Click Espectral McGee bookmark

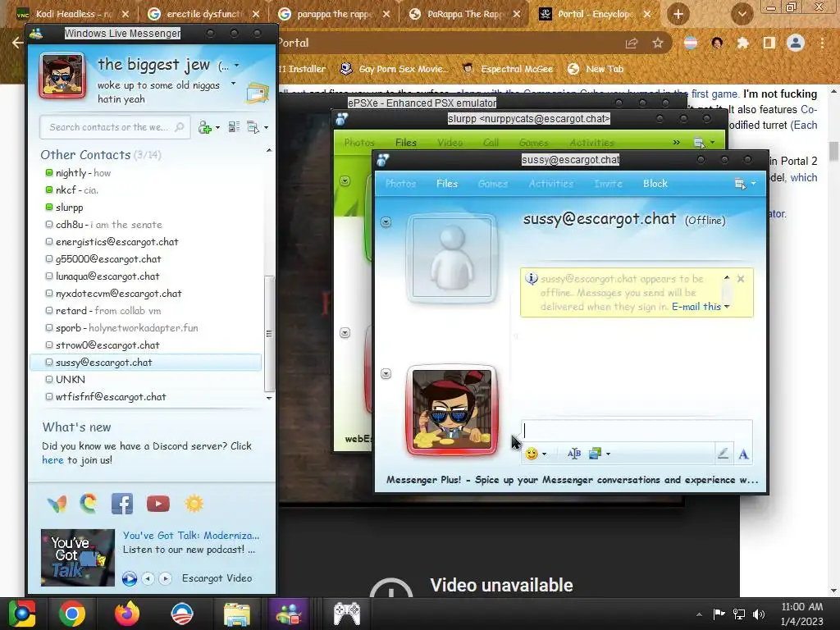pyautogui.click(x=508, y=69)
